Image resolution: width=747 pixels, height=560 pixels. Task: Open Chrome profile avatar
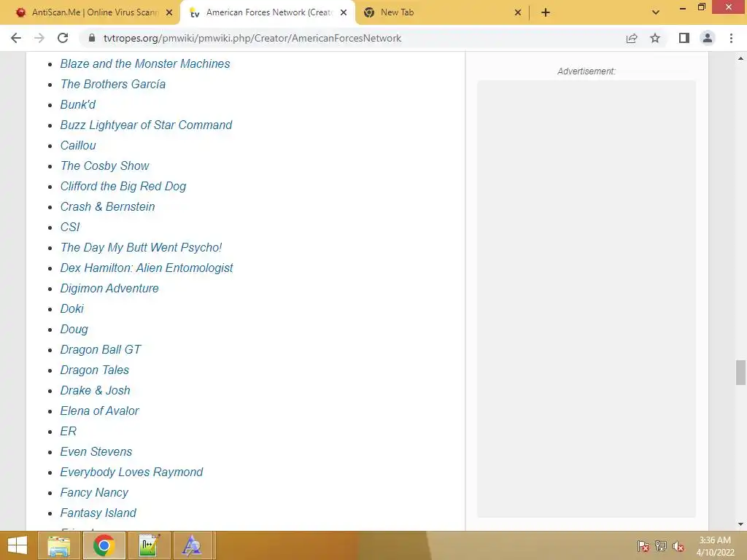[708, 38]
